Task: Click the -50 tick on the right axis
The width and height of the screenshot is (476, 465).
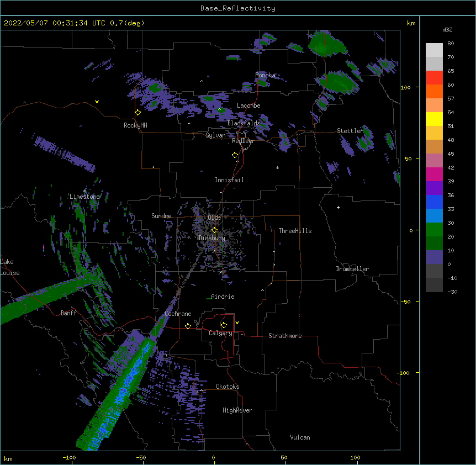Action: (x=405, y=302)
